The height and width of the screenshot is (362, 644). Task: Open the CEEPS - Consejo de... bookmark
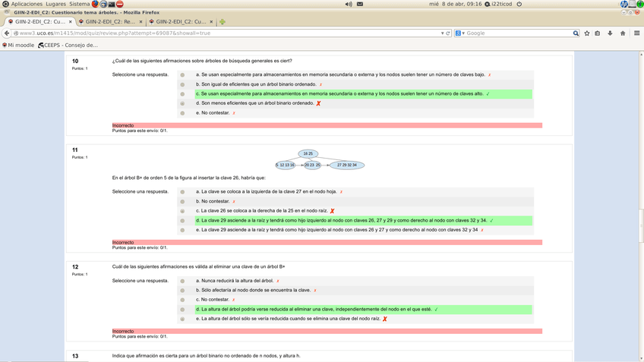tap(68, 46)
